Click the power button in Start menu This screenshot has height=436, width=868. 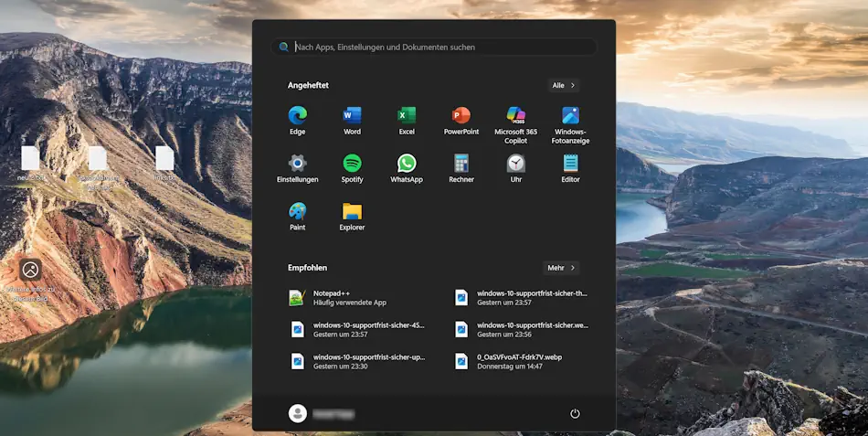575,413
